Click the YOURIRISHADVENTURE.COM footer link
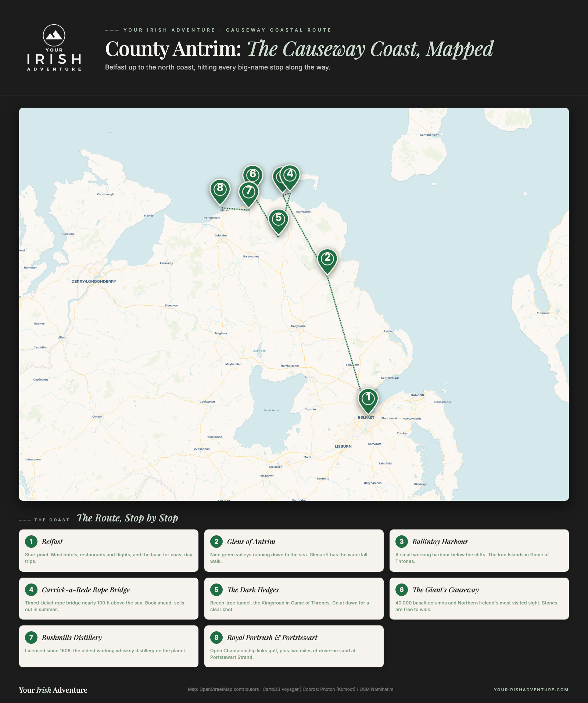Viewport: 588px width, 703px height. 531,690
